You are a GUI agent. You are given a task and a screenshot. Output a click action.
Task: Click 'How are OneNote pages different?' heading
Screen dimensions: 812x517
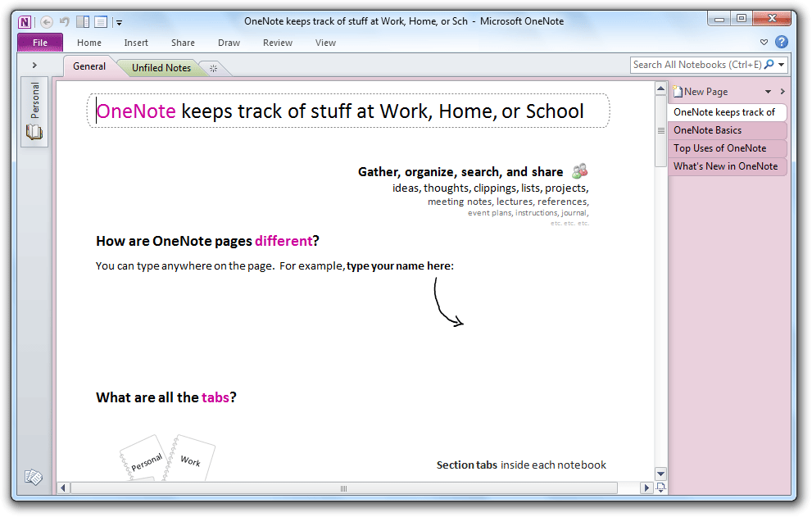click(x=207, y=241)
